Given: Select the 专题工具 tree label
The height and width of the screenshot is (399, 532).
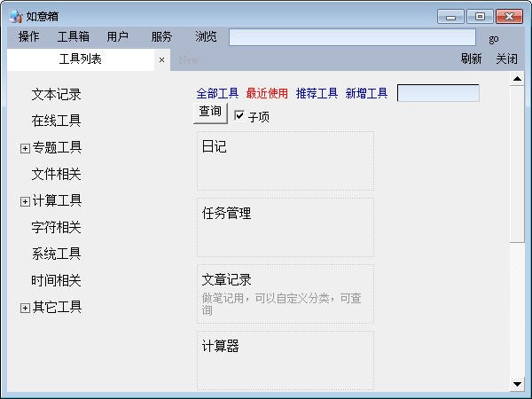Looking at the screenshot, I should (57, 147).
